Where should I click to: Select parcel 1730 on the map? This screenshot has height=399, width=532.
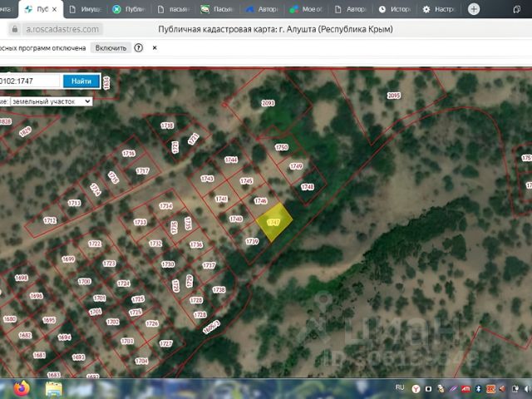pyautogui.click(x=168, y=264)
